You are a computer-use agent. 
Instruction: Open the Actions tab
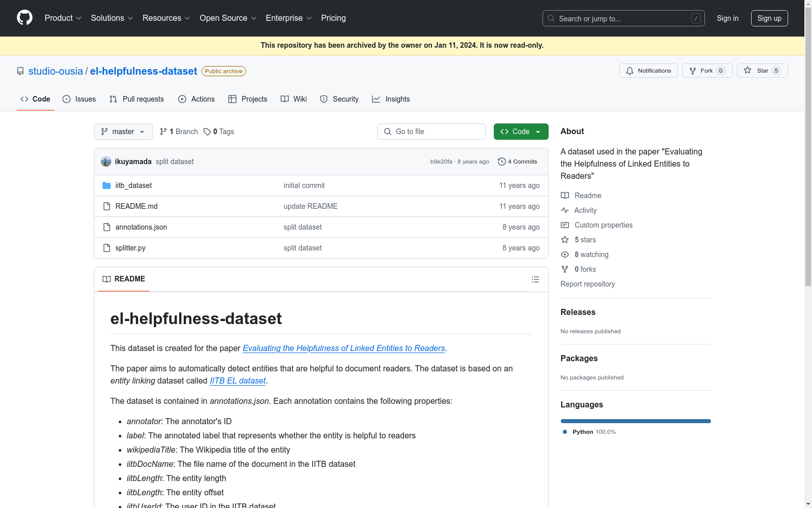(x=196, y=99)
